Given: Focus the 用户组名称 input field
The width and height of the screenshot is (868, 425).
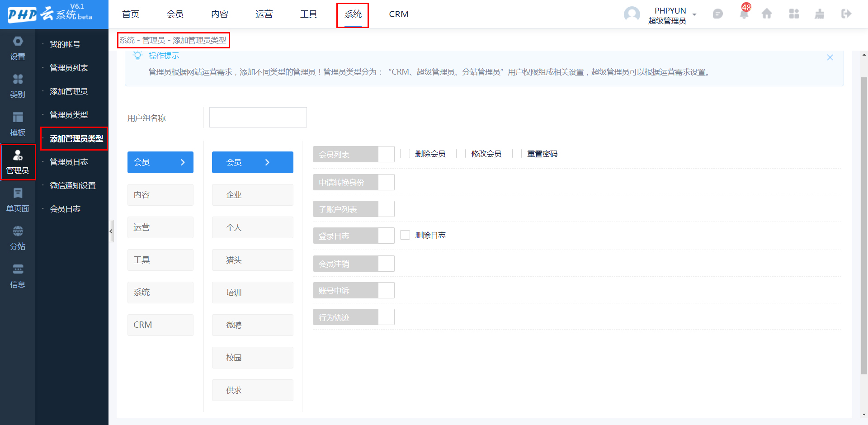Looking at the screenshot, I should [x=258, y=117].
